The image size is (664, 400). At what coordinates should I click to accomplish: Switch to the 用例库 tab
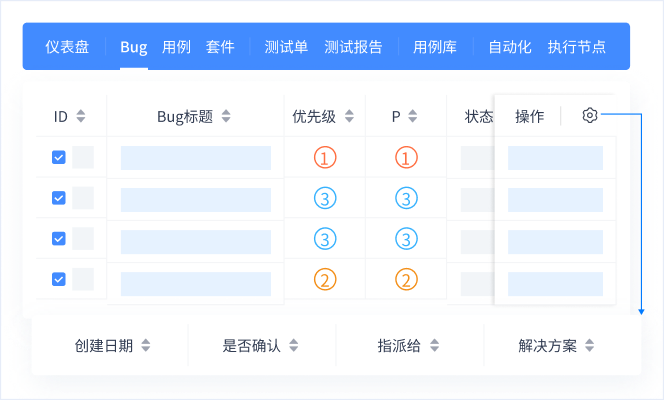tap(435, 47)
